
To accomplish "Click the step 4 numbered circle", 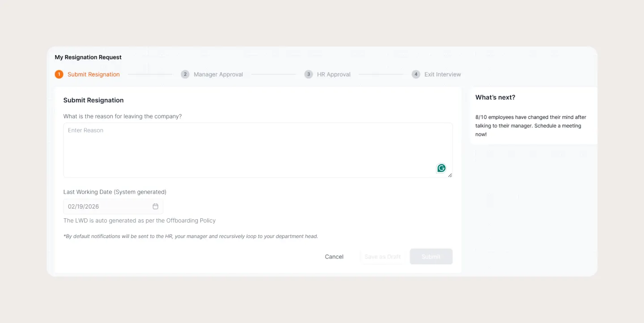I will (x=415, y=74).
